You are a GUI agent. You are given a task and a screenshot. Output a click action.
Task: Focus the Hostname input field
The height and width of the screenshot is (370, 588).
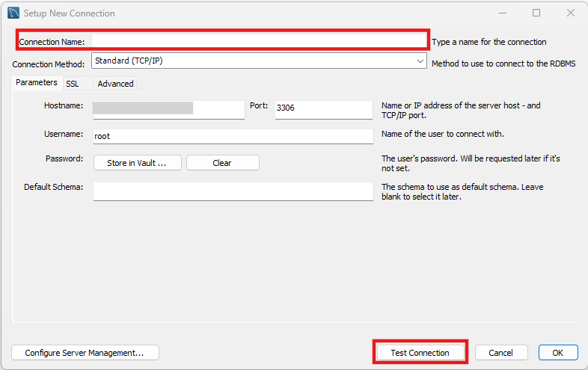[168, 109]
